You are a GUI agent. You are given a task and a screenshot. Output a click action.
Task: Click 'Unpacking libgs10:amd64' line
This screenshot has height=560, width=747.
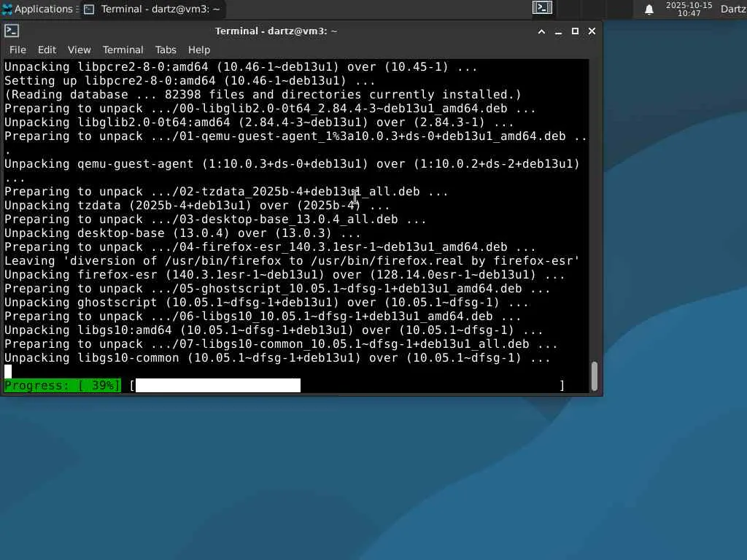[274, 330]
